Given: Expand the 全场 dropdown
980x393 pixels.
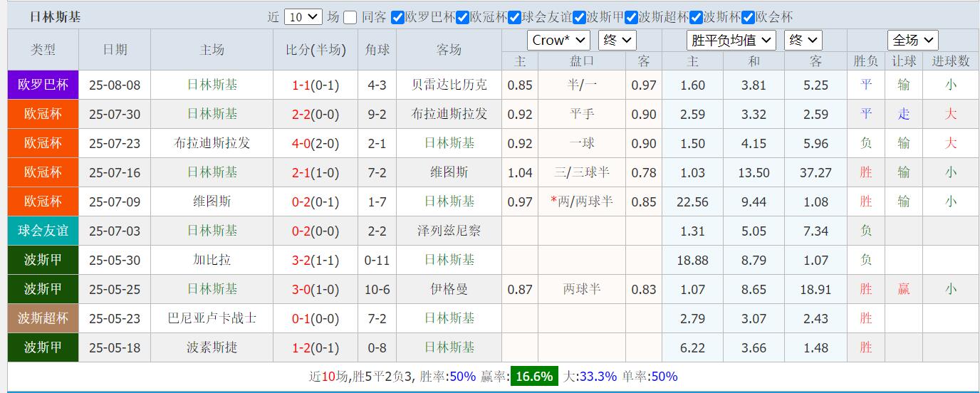Looking at the screenshot, I should [x=912, y=41].
